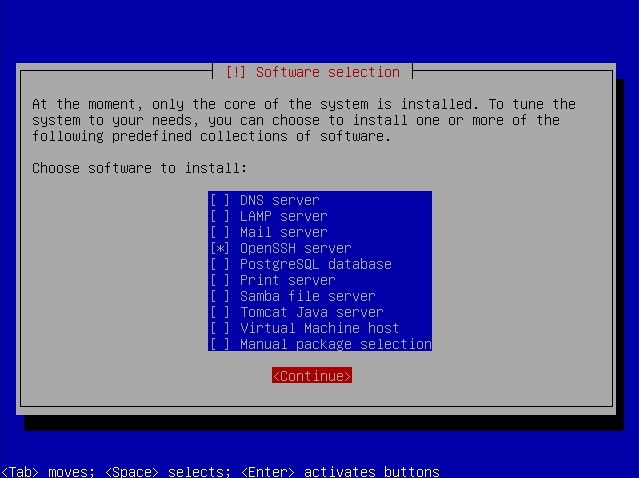
Task: Enable the Tomcat Java server checkbox
Action: [x=220, y=312]
